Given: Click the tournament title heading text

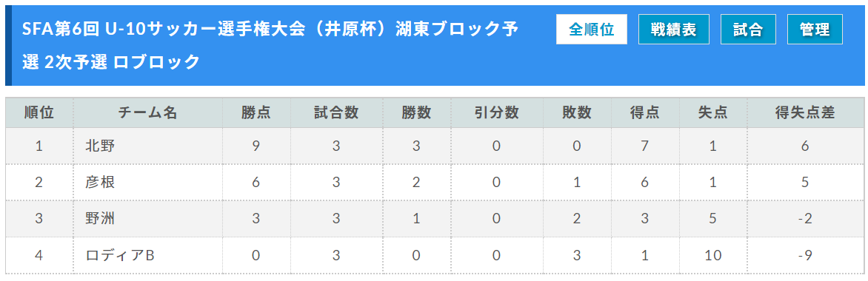Looking at the screenshot, I should pos(270,45).
